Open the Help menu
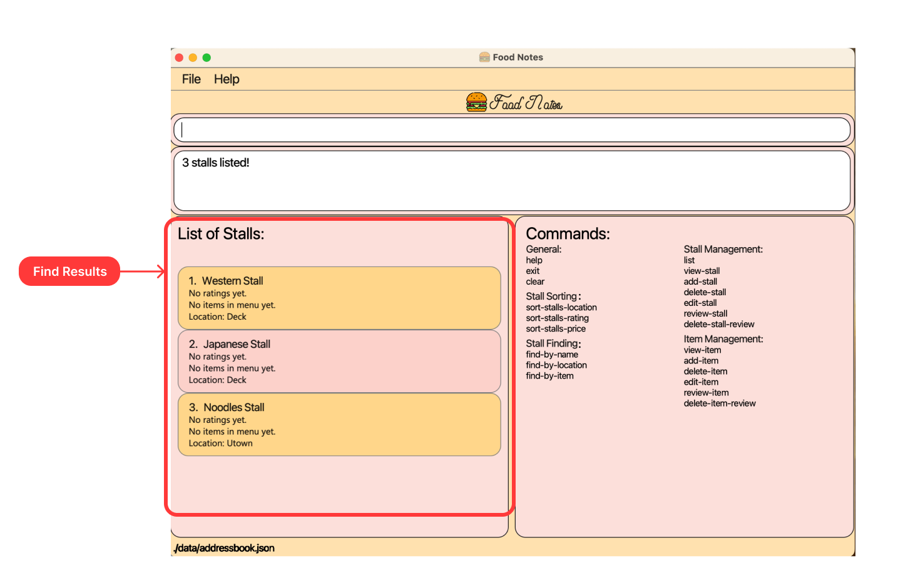The width and height of the screenshot is (908, 588). point(227,79)
